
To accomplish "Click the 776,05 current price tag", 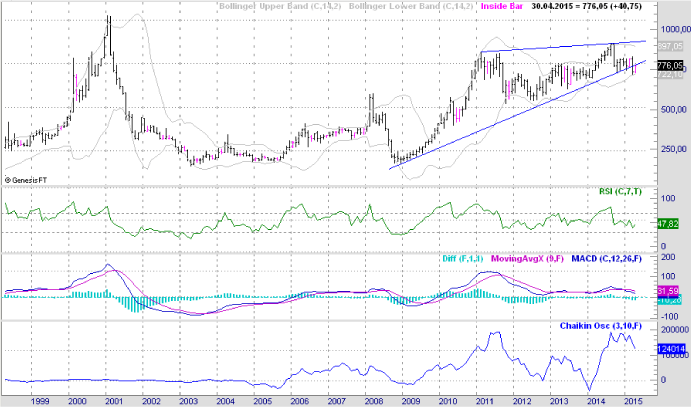I will (670, 65).
